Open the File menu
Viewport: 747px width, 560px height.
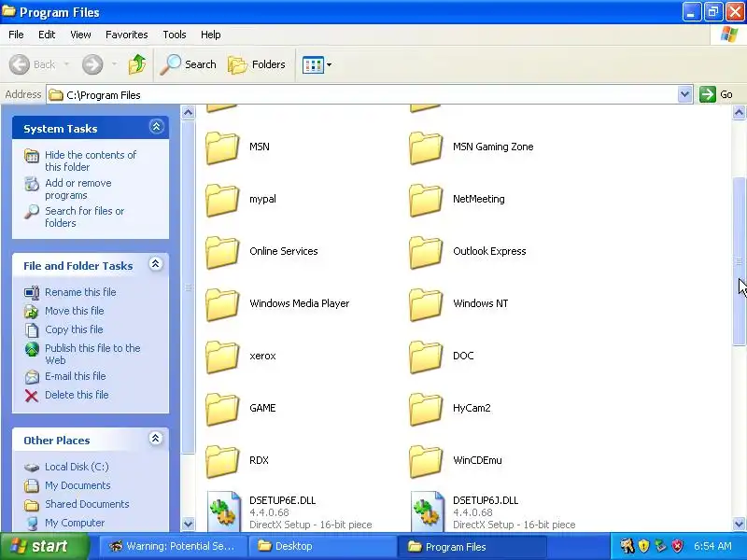tap(16, 35)
